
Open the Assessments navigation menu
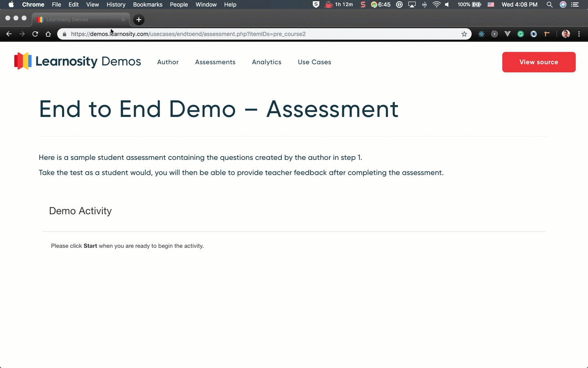click(x=215, y=62)
